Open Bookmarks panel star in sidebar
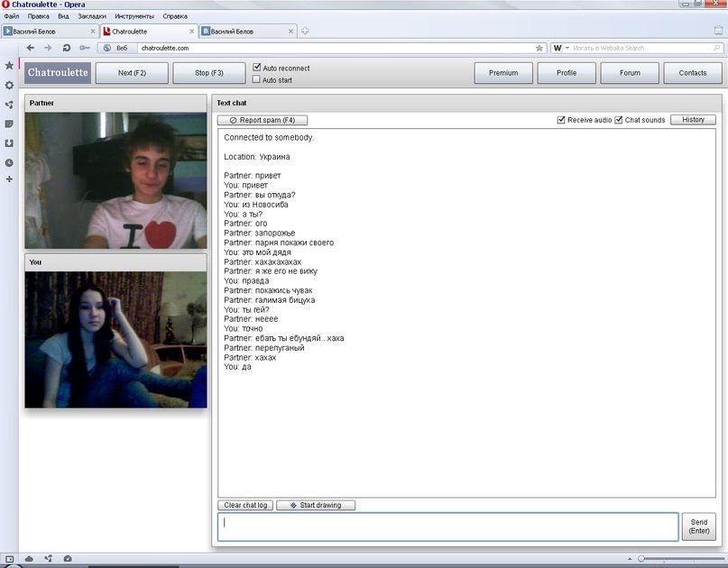This screenshot has height=568, width=728. (9, 66)
